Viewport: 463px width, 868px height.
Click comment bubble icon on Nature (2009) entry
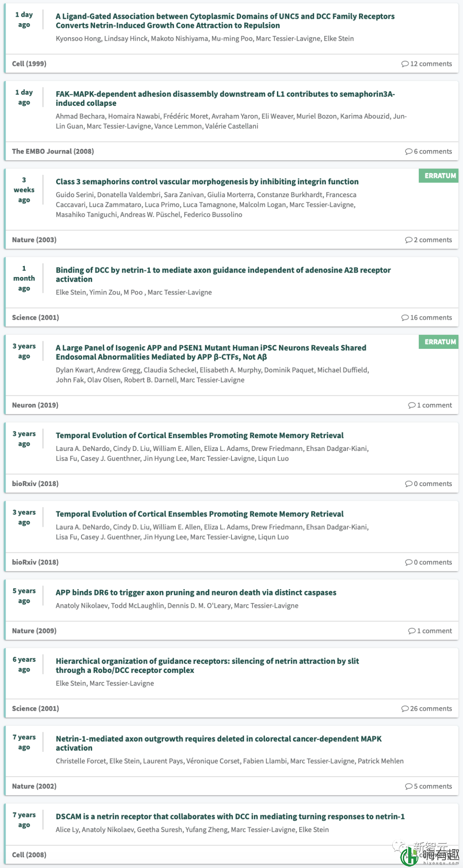(x=412, y=631)
